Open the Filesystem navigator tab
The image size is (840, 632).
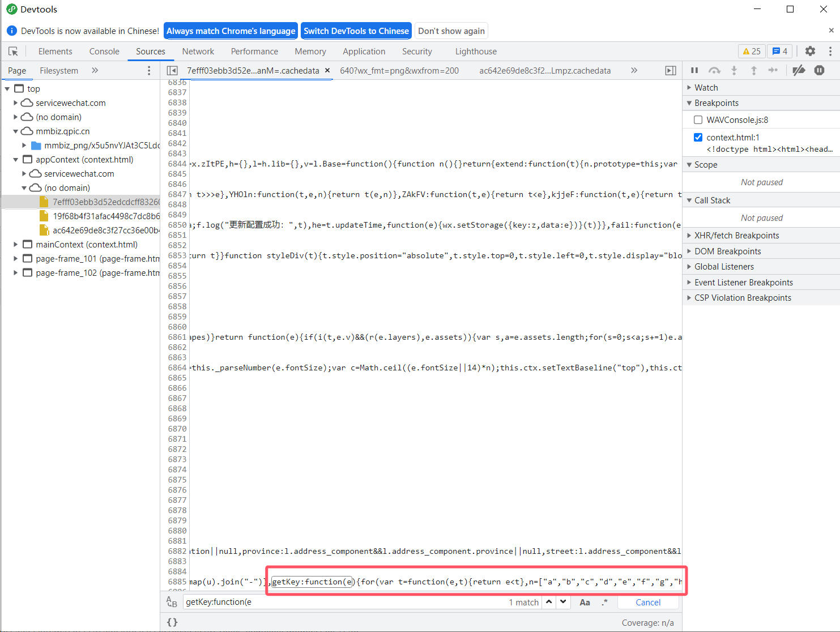tap(59, 71)
